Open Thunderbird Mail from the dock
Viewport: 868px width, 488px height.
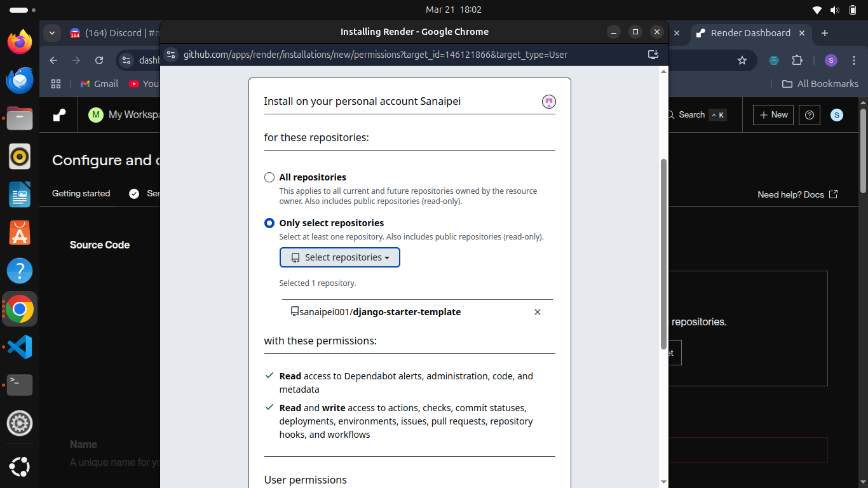(x=20, y=80)
